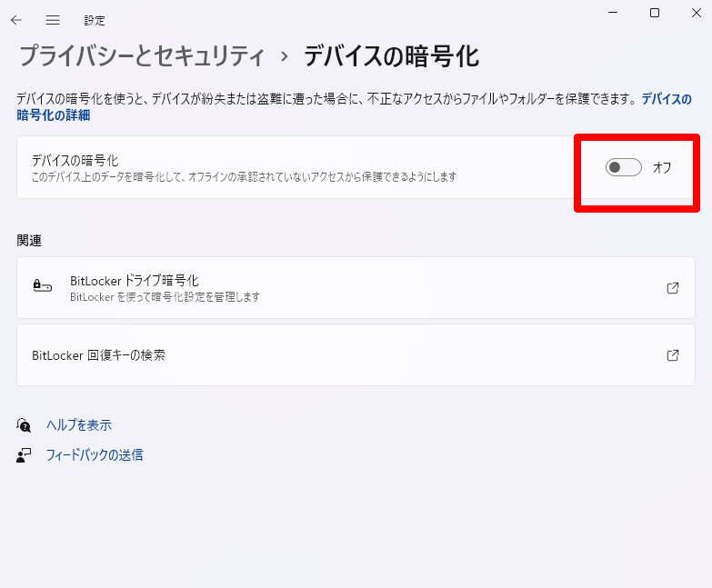Open BitLocker 回復キーの検索 row

346,355
